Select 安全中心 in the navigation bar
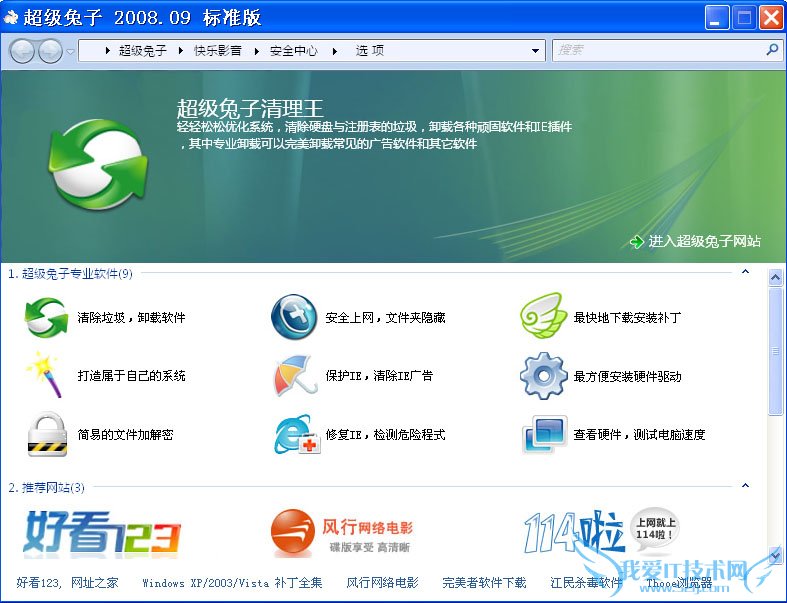Image resolution: width=787 pixels, height=603 pixels. point(294,51)
